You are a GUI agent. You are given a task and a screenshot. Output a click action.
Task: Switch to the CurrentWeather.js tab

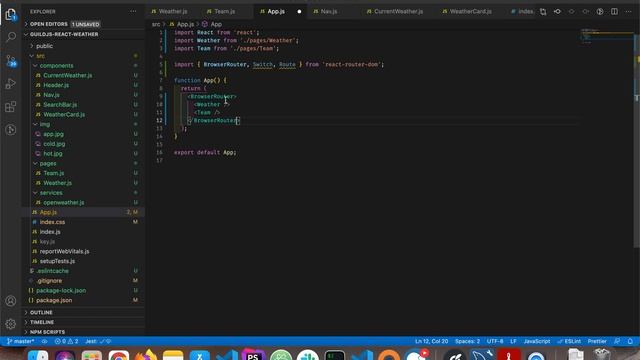[x=398, y=11]
